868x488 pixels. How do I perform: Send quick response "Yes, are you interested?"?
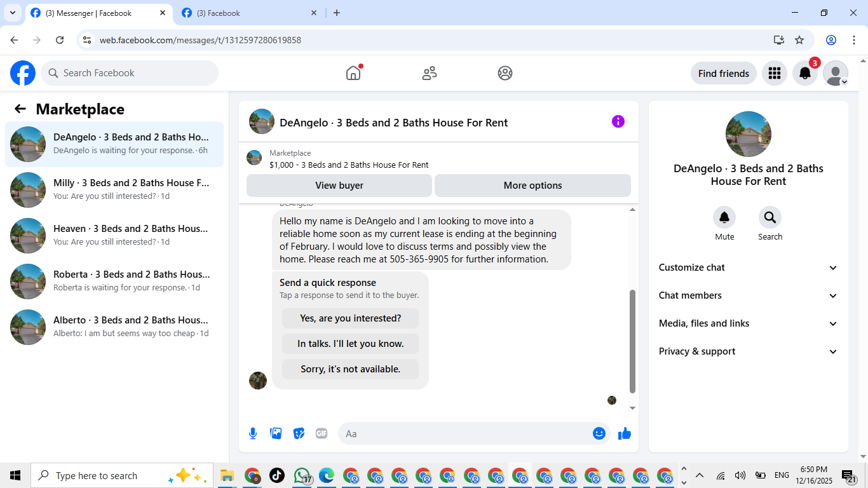[x=351, y=318]
